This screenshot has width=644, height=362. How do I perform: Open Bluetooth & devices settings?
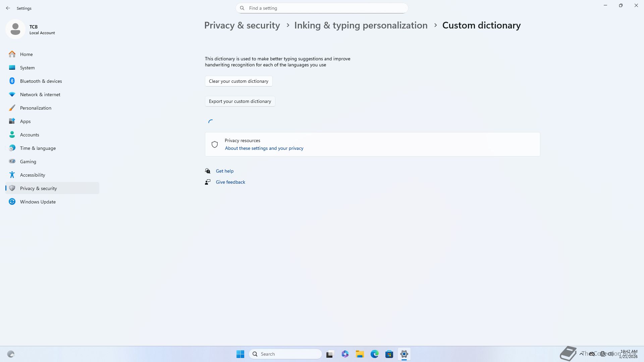click(x=41, y=81)
